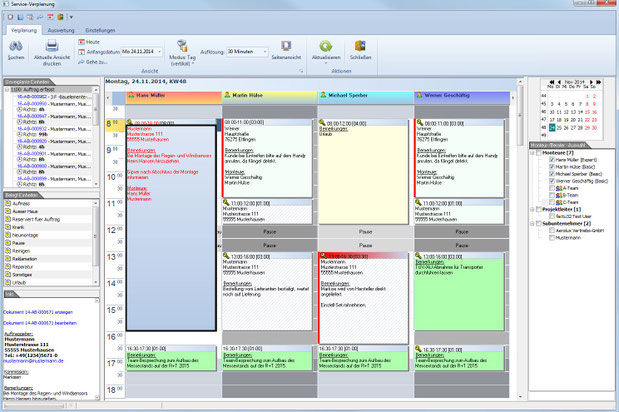The image size is (619, 412).
Task: Open the Auflösung 30 Minuten dropdown
Action: tap(265, 52)
